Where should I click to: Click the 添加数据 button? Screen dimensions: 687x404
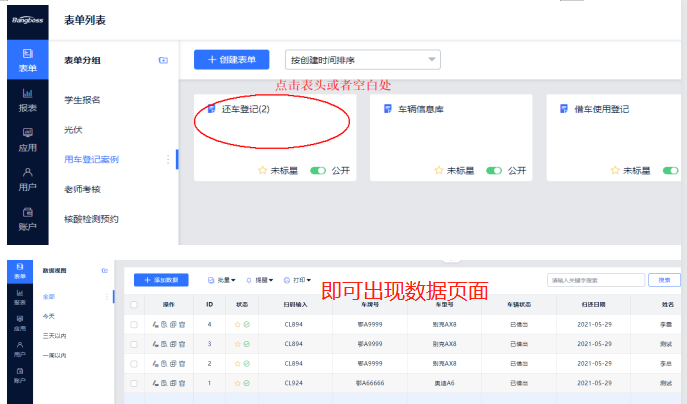161,280
